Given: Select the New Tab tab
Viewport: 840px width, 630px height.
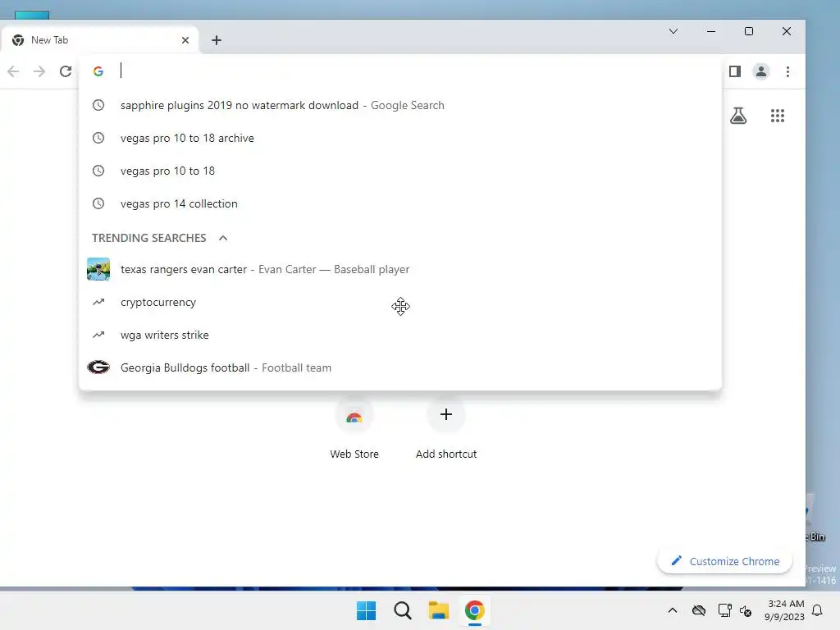Looking at the screenshot, I should point(99,40).
